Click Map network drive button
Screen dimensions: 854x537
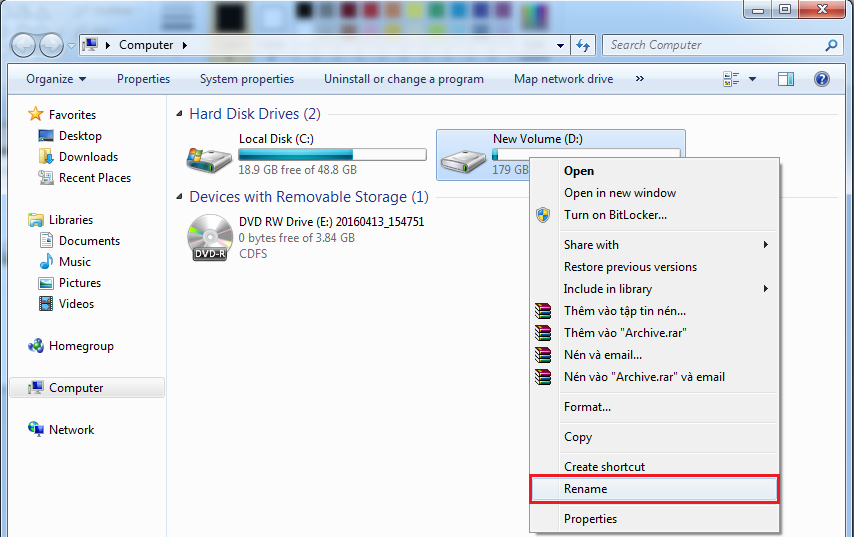(563, 79)
